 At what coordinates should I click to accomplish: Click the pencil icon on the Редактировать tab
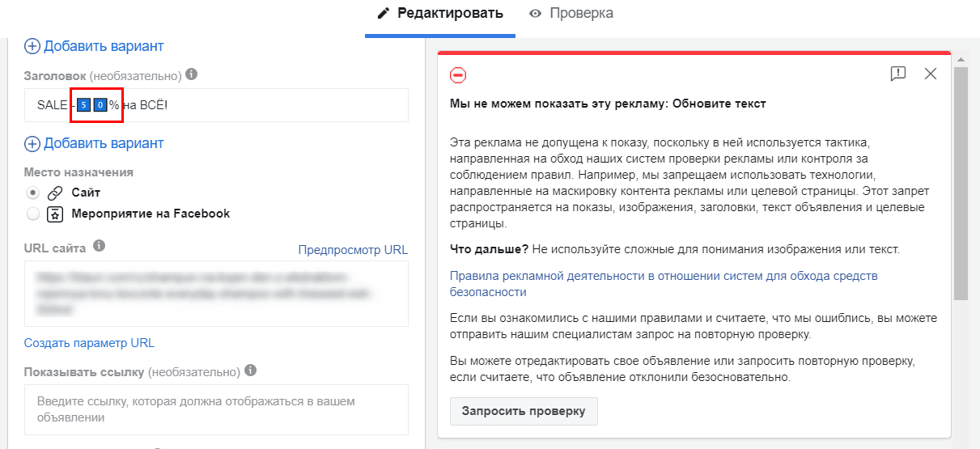click(x=384, y=14)
